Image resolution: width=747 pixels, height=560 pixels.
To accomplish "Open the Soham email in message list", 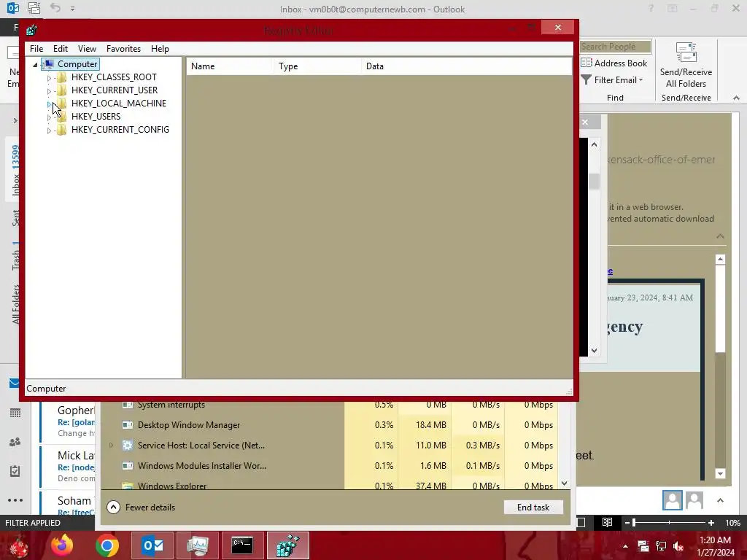I will tap(67, 505).
